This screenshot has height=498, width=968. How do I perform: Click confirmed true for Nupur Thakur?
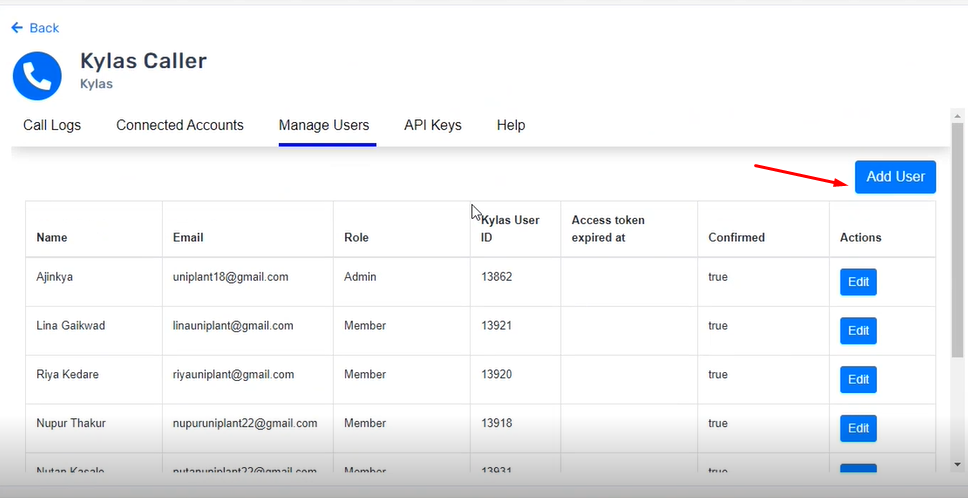717,423
